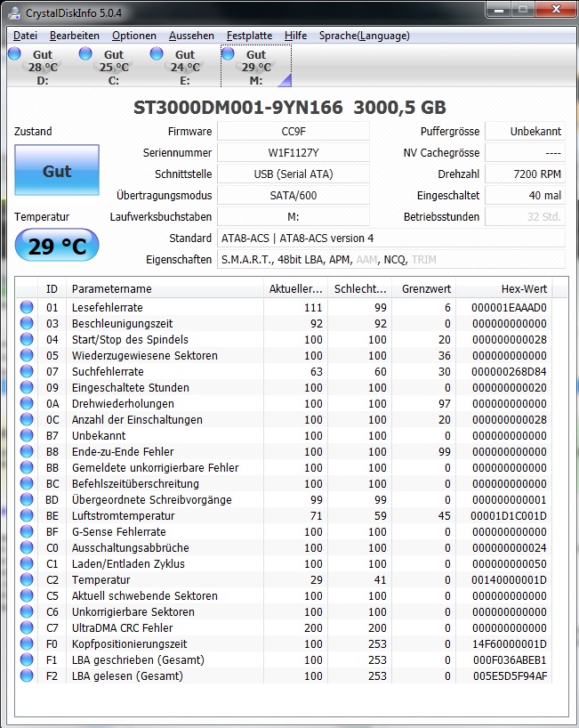Click the NV Cachegrösse field showing dashes

coord(525,153)
